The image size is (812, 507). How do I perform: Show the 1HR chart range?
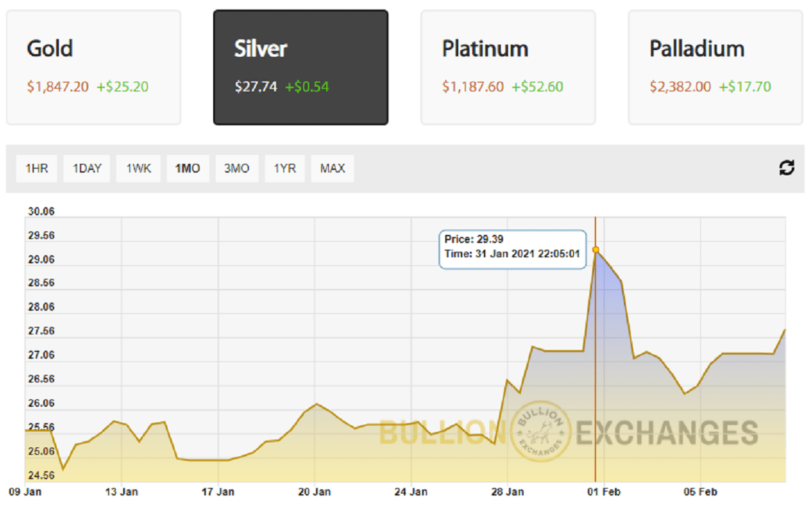[x=37, y=169]
